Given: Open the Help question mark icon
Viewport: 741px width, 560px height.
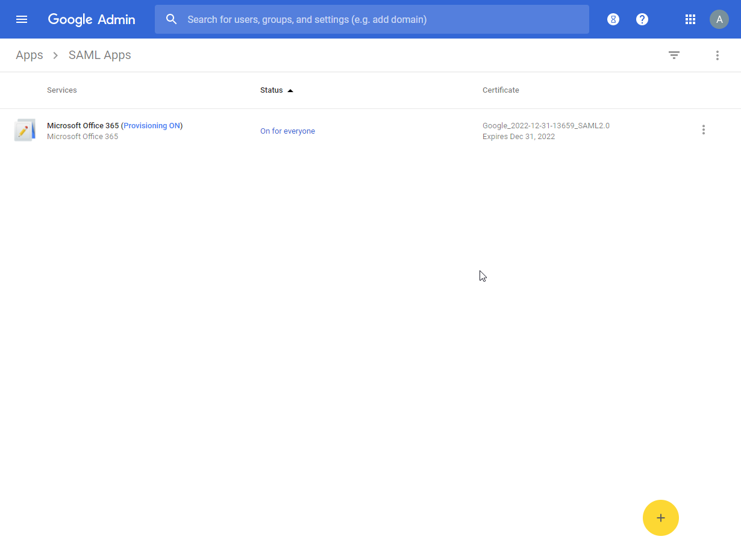Looking at the screenshot, I should click(x=642, y=19).
